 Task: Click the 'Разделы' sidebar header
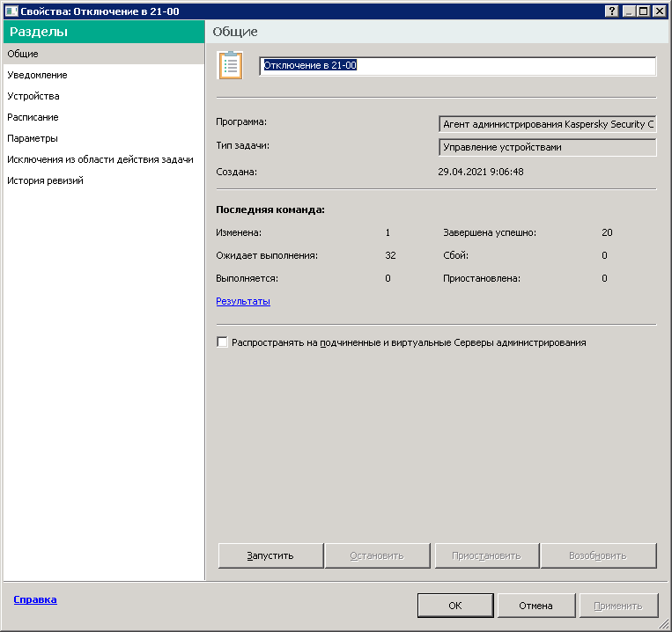click(x=104, y=32)
